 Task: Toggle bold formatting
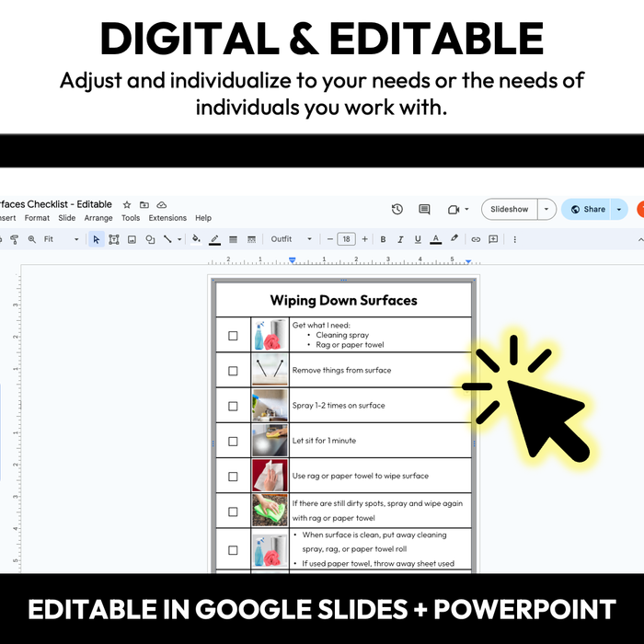point(385,239)
